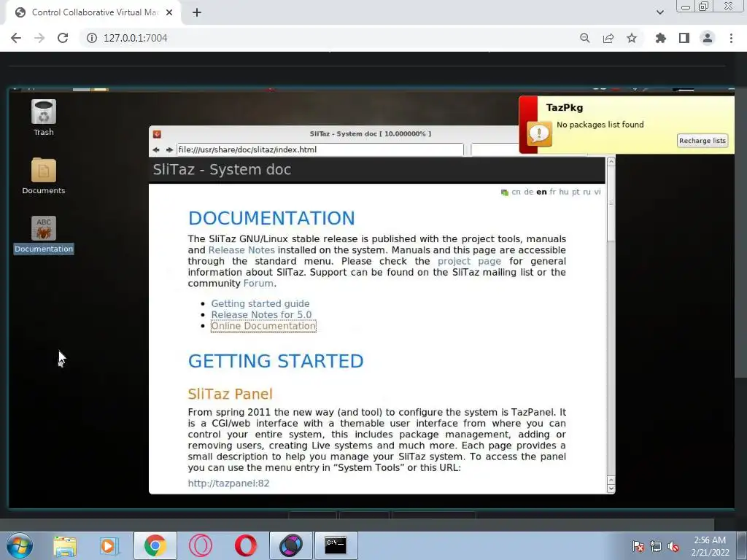
Task: Click the document scrollbar down arrow
Action: (611, 489)
